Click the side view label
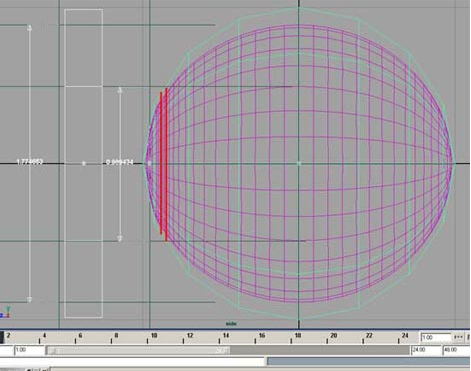This screenshot has height=371, width=471. pos(231,324)
